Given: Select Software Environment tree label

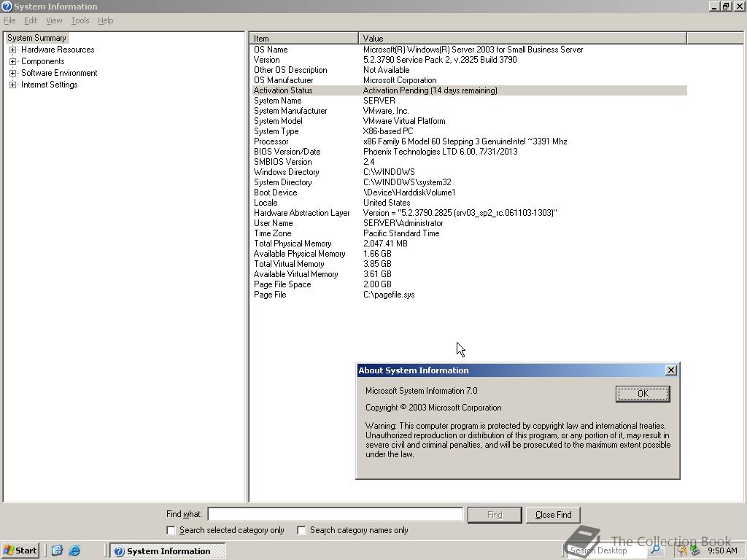Looking at the screenshot, I should tap(59, 73).
